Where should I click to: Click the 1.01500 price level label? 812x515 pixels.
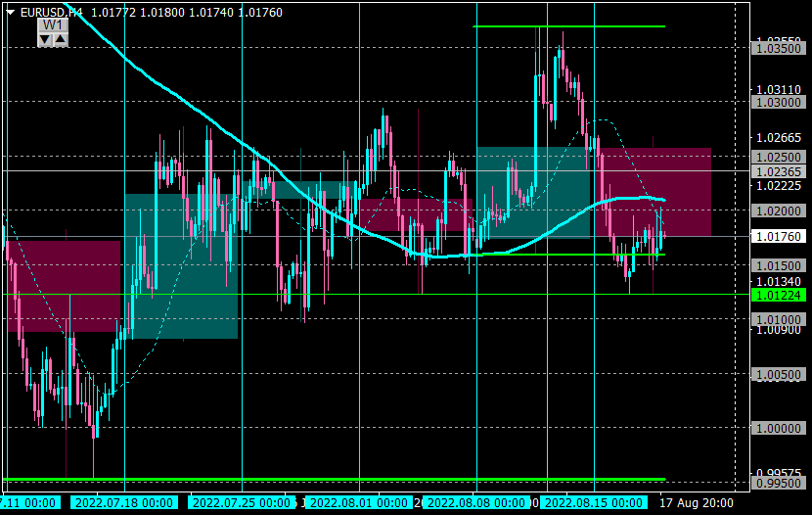tap(779, 265)
